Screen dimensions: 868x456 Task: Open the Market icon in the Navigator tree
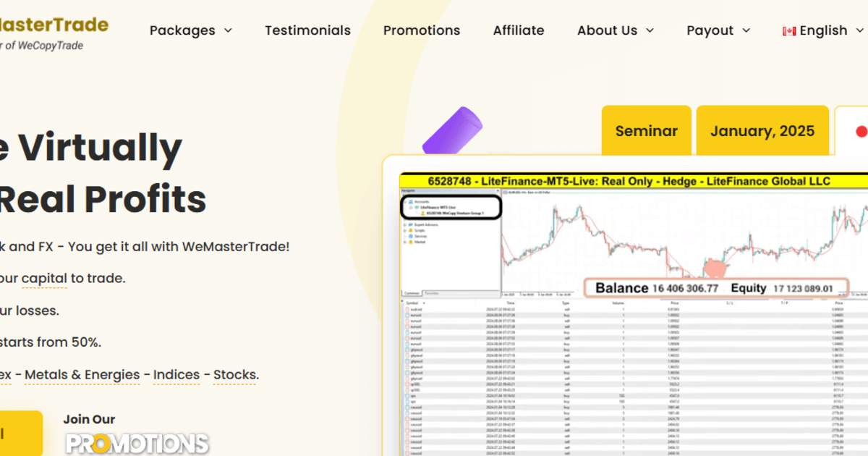[x=410, y=242]
